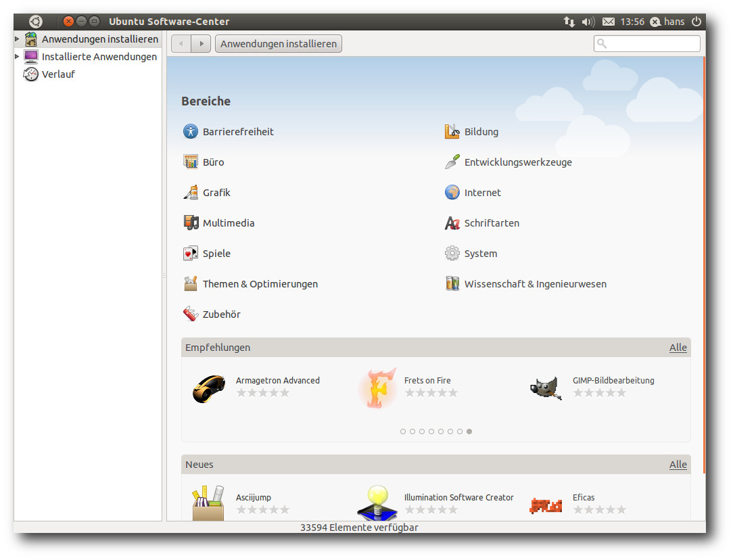This screenshot has width=733, height=560.
Task: Select the last Empfehlungen pagination dot
Action: coord(469,431)
